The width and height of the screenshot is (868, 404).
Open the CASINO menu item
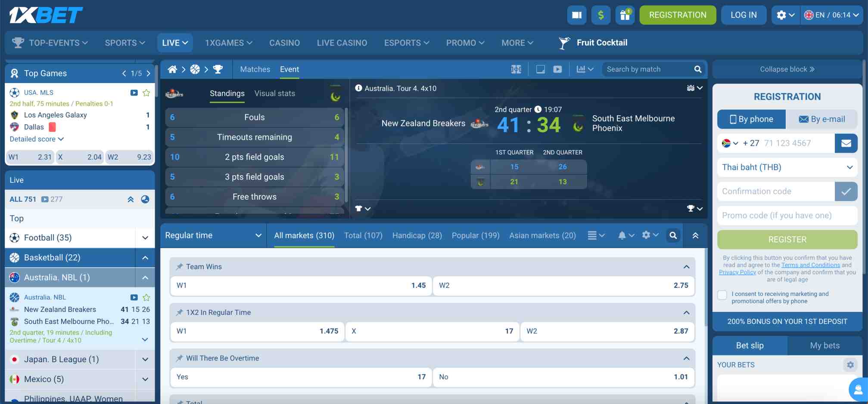(284, 43)
